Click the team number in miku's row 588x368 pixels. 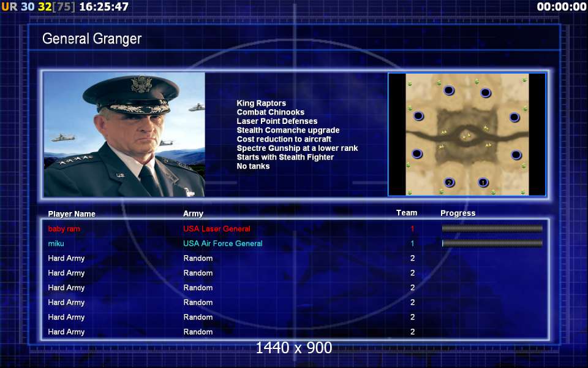pos(412,243)
